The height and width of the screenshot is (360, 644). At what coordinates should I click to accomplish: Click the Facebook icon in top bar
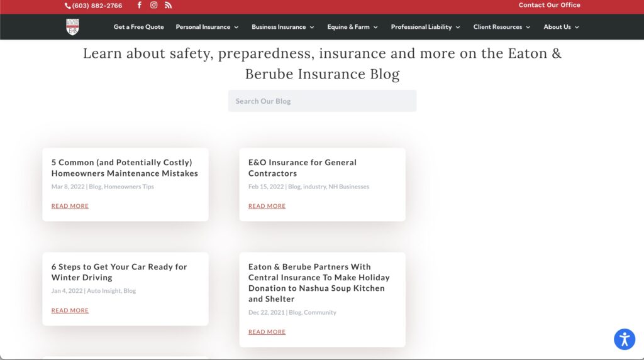click(x=140, y=5)
